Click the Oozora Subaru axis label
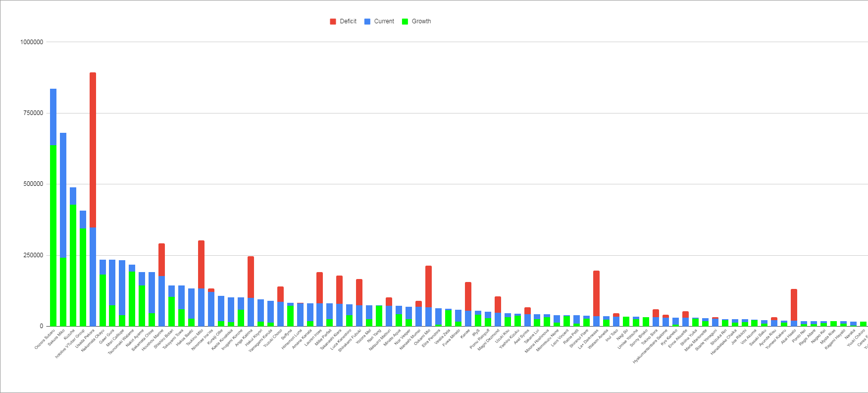 [x=45, y=339]
